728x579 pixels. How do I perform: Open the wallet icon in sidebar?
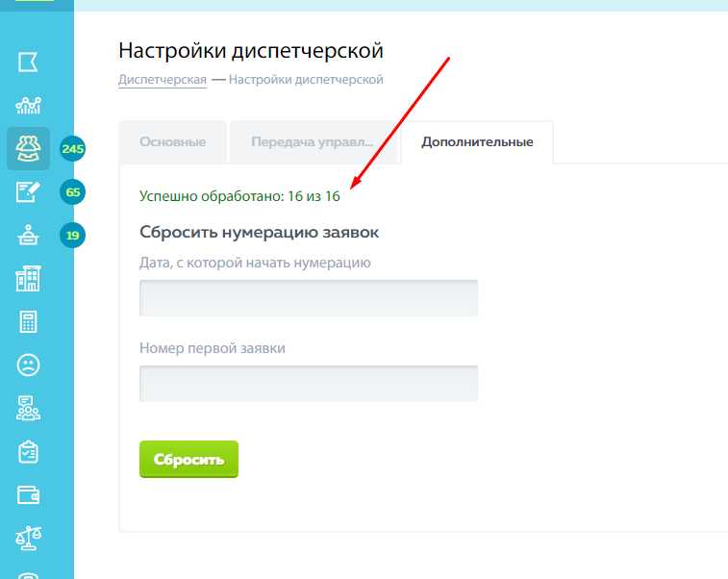[28, 495]
